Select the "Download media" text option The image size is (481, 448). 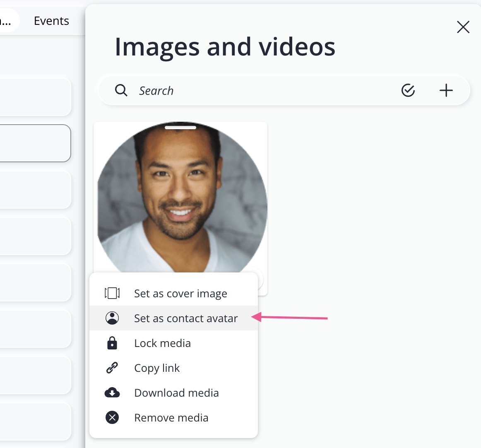click(x=176, y=393)
